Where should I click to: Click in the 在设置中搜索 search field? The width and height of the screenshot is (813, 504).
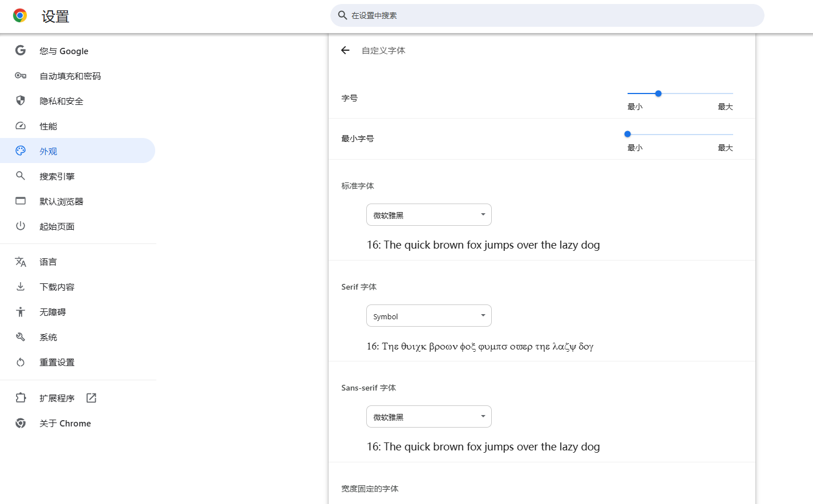tap(547, 15)
